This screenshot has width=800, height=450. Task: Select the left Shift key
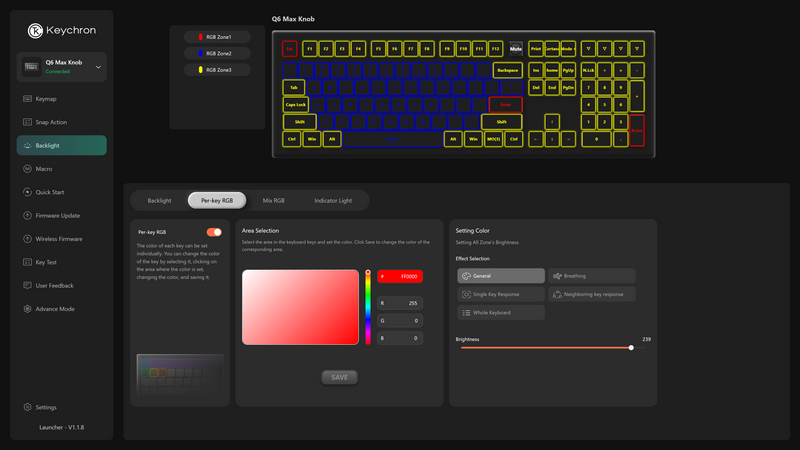tap(300, 122)
